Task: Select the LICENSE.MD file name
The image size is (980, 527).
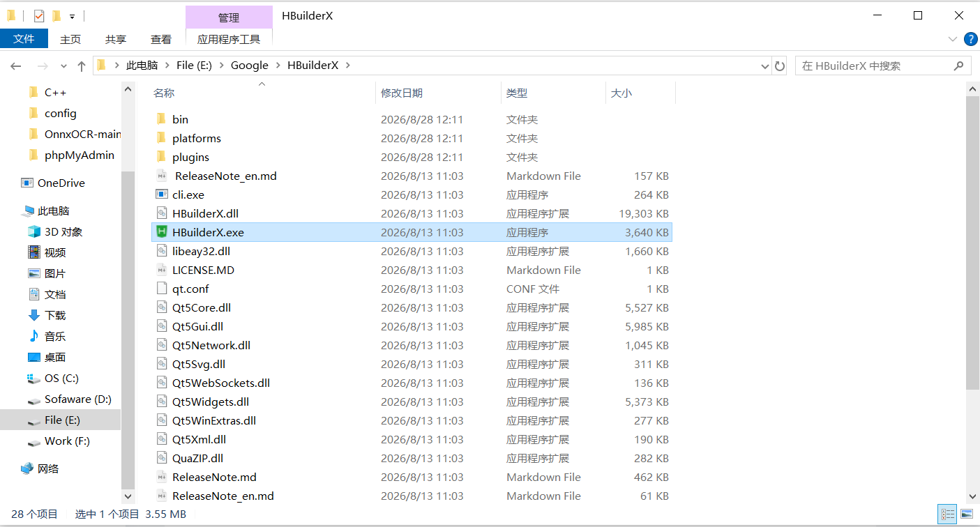Action: [203, 270]
